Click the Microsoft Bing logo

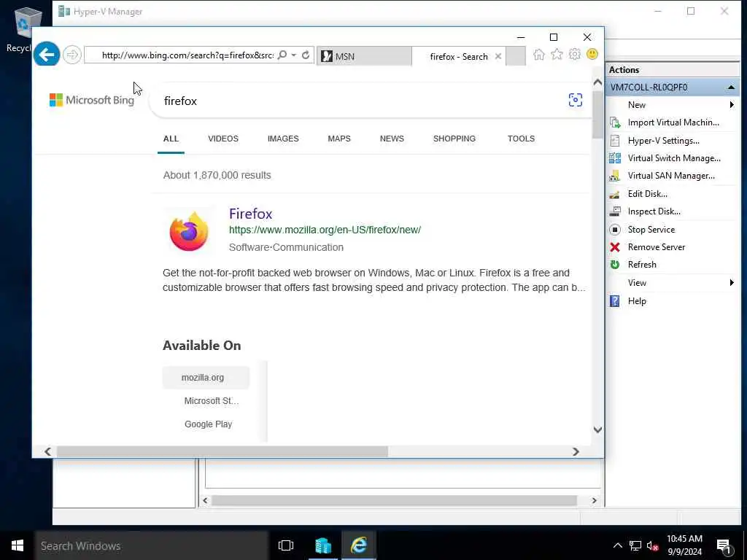point(92,100)
